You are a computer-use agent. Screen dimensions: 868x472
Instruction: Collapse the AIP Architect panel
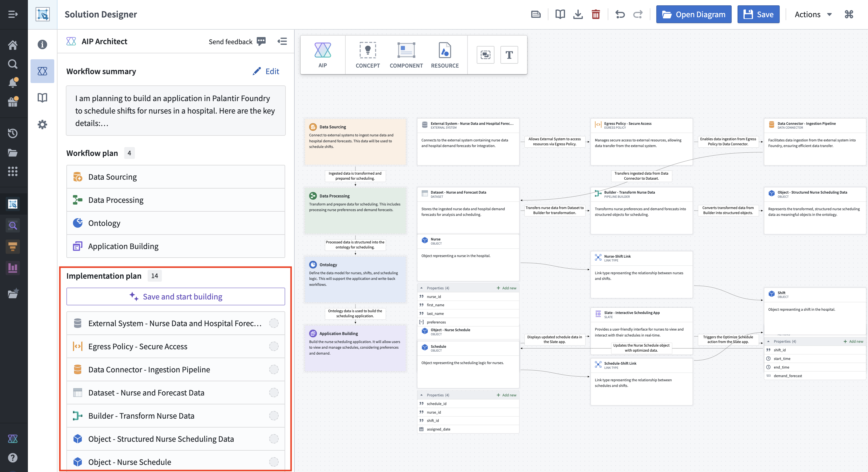click(282, 42)
